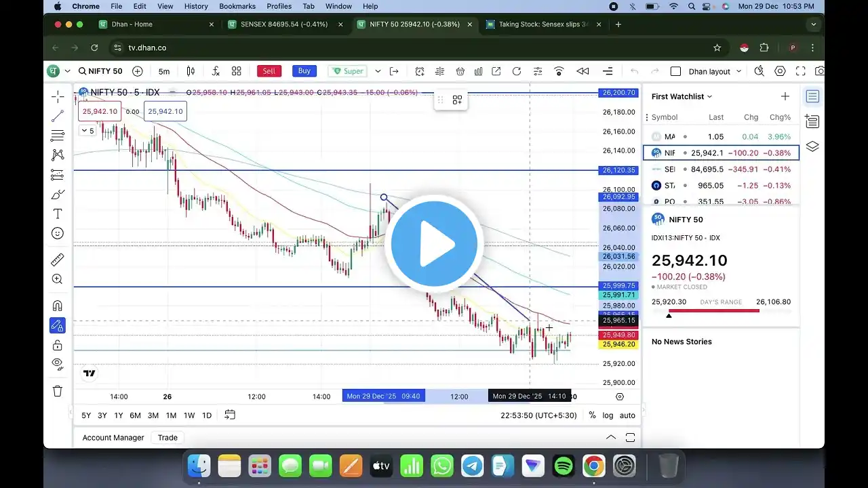868x488 pixels.
Task: Undo the last chart action
Action: click(635, 71)
